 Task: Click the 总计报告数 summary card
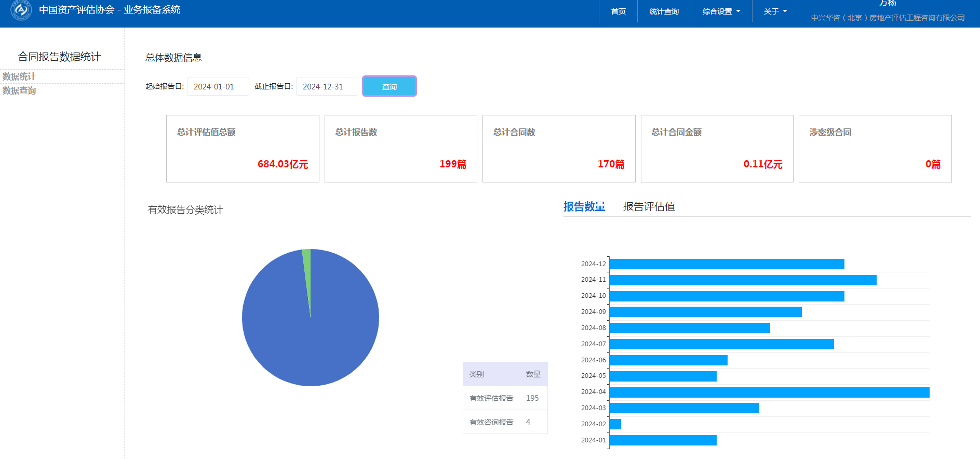click(400, 149)
